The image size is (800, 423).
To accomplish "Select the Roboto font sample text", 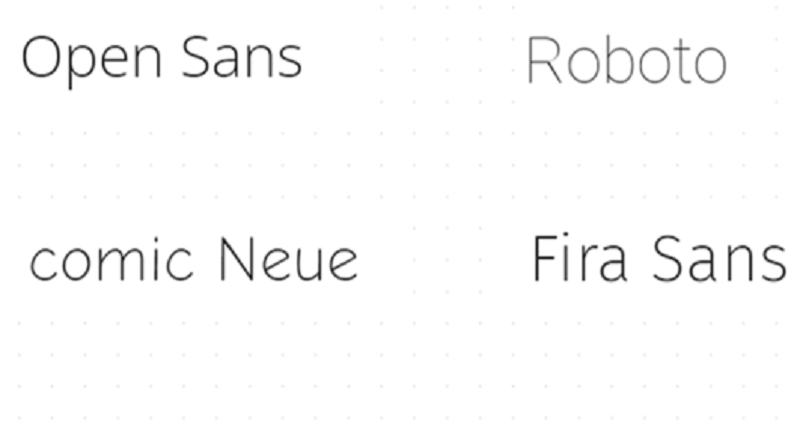I will 627,60.
